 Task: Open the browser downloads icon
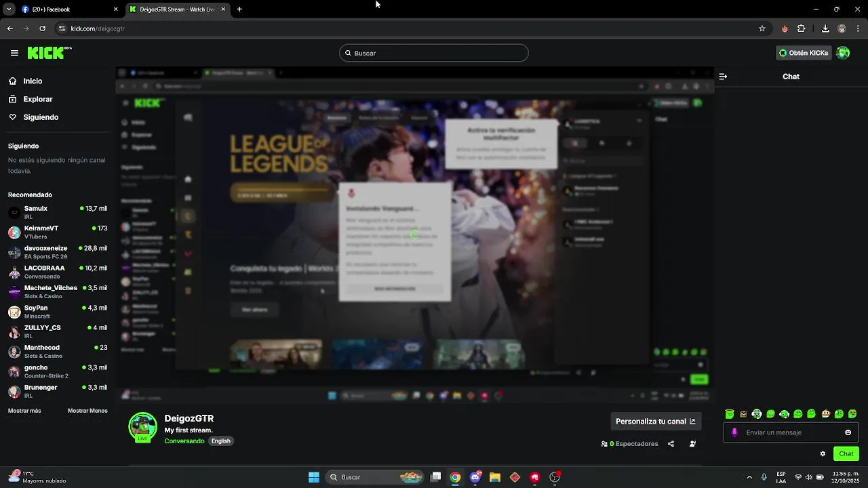(x=825, y=28)
